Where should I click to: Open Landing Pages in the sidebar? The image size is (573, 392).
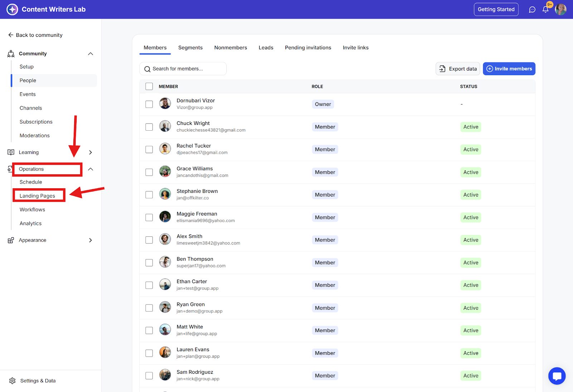[37, 196]
